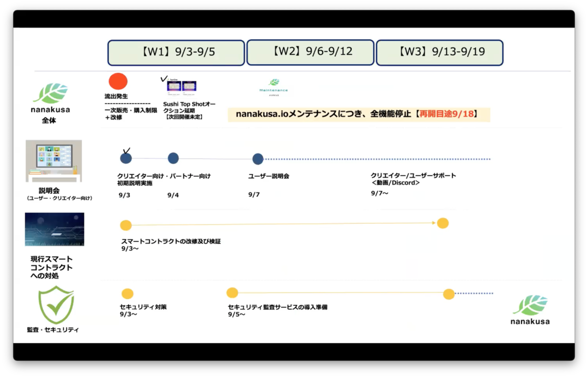588x377 pixels.
Task: Click the nanakusa.io maintenance notice banner
Action: (359, 114)
